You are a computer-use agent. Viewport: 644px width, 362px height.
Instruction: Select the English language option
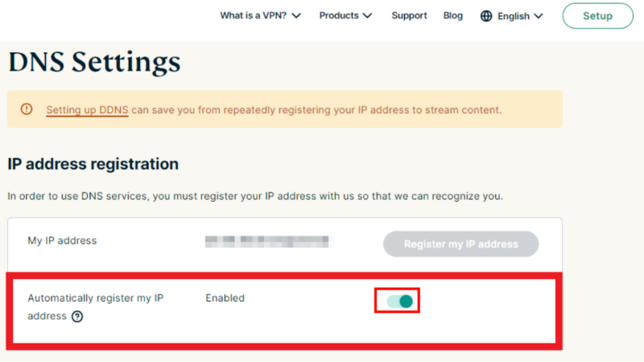[514, 16]
